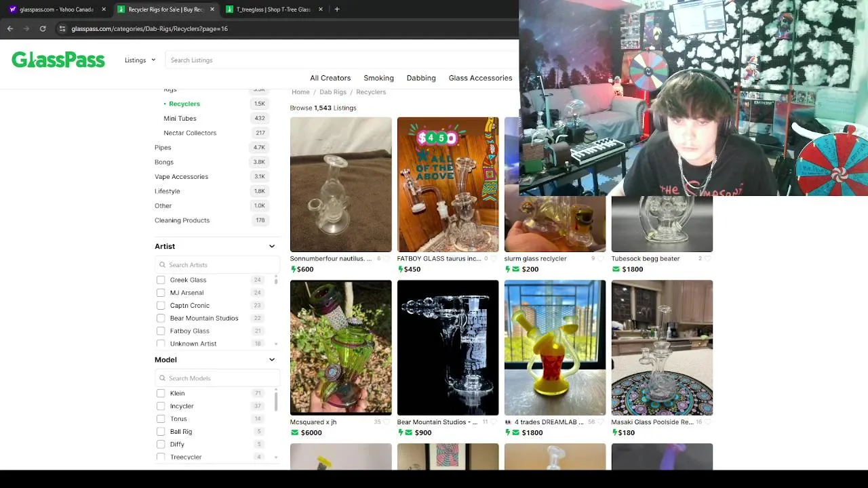Collapse the Model filter section

(272, 360)
